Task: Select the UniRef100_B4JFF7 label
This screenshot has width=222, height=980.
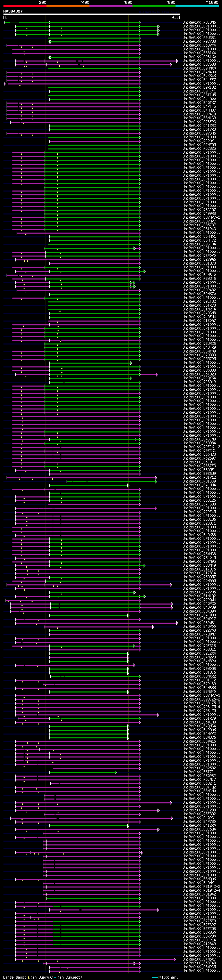Action: coord(199,80)
